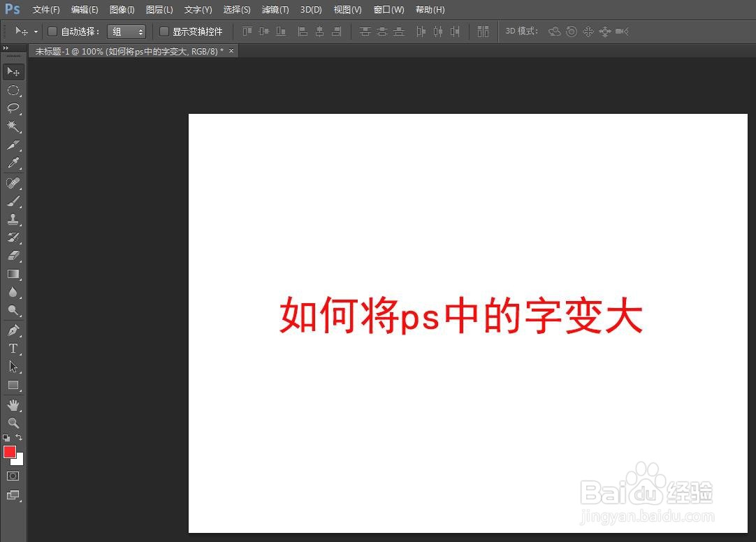756x542 pixels.
Task: Enable the 自动选择 checkbox
Action: coord(52,31)
